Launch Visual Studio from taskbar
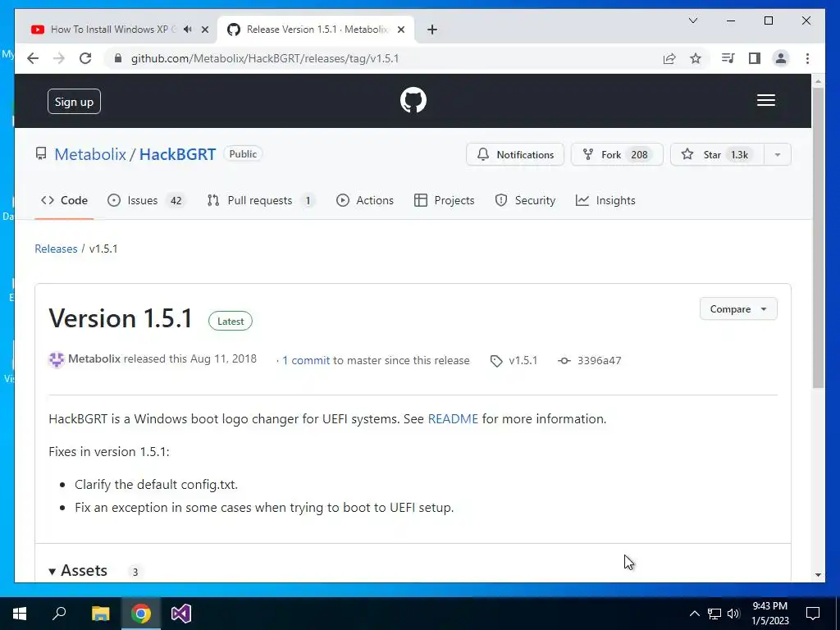The height and width of the screenshot is (630, 840). click(181, 614)
